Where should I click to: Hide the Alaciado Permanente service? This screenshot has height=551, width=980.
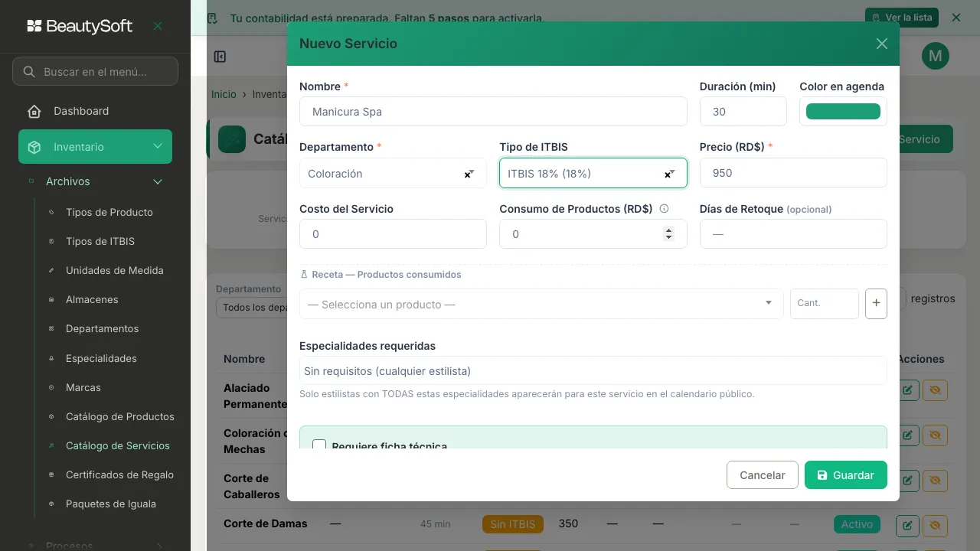click(935, 390)
